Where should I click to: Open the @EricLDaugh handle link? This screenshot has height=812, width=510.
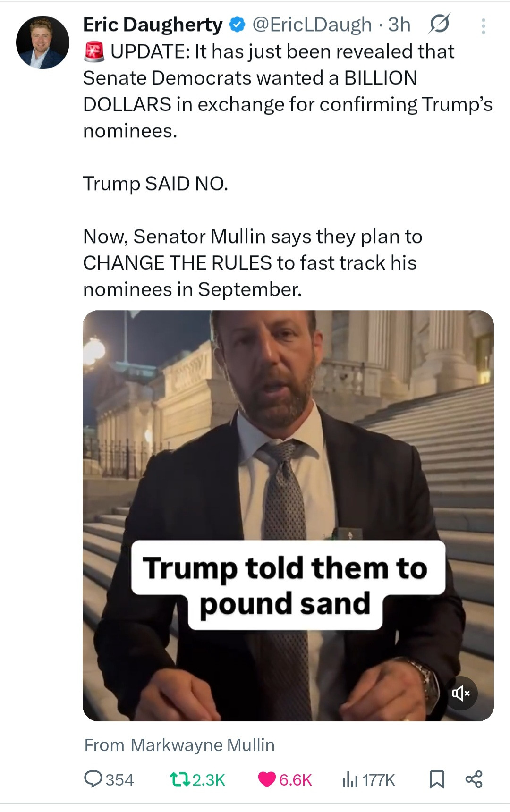click(x=312, y=25)
